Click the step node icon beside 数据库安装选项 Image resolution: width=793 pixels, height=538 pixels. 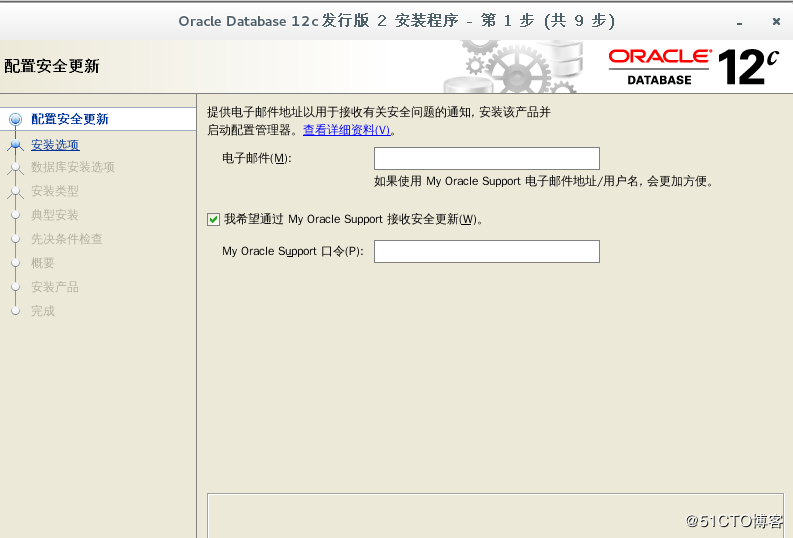pos(16,167)
